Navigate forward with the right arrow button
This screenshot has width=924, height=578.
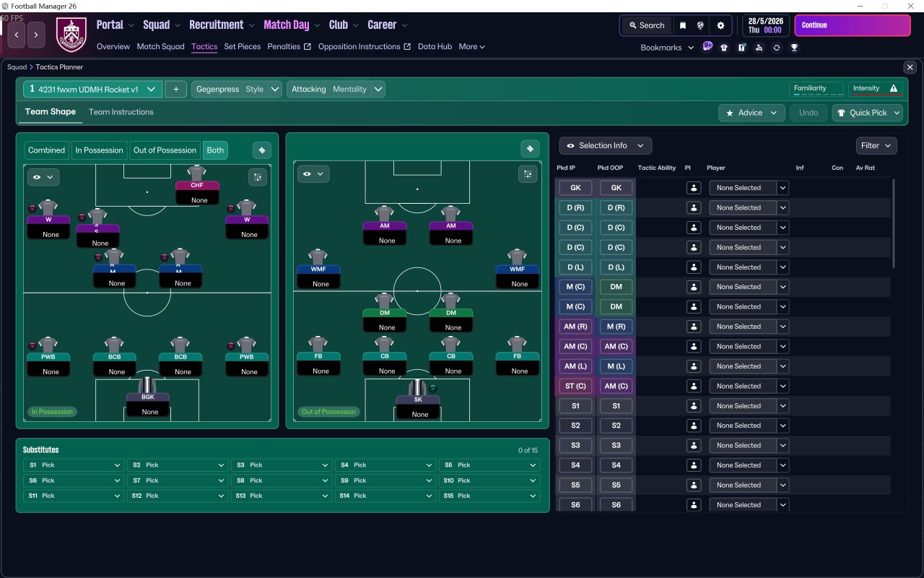36,34
